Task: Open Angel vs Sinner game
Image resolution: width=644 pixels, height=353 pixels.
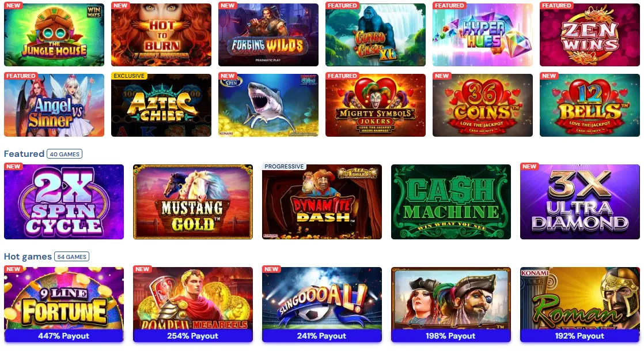Action: 54,106
